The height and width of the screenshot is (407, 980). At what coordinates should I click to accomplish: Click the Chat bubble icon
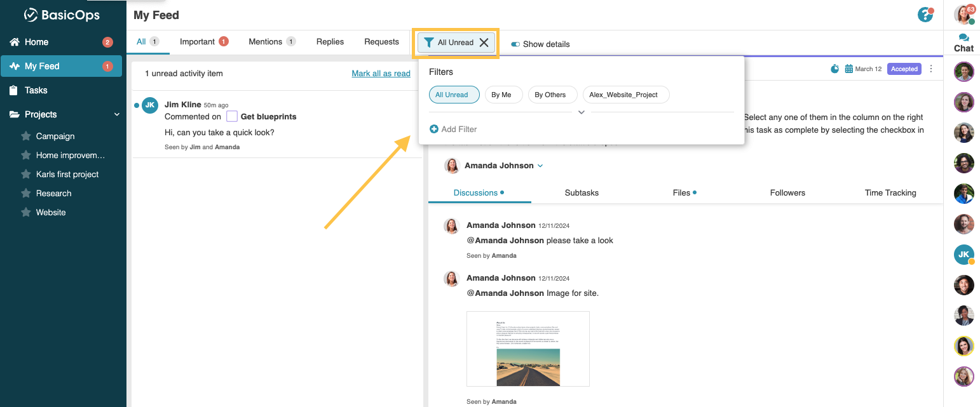pos(963,37)
